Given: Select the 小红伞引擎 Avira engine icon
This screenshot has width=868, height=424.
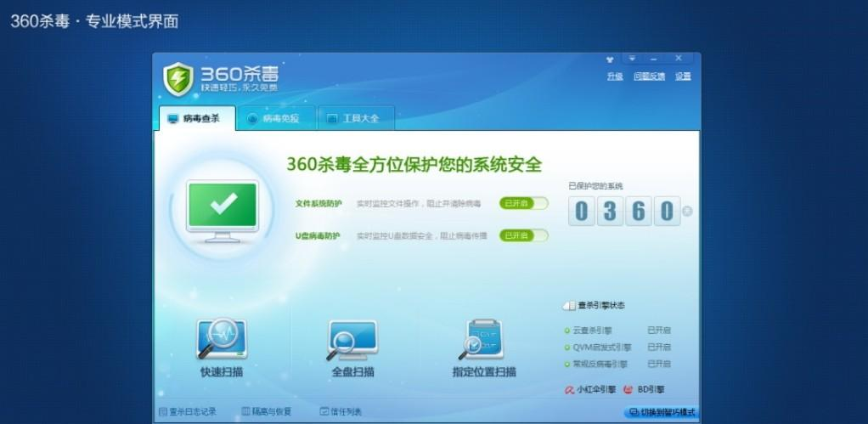Looking at the screenshot, I should (569, 390).
